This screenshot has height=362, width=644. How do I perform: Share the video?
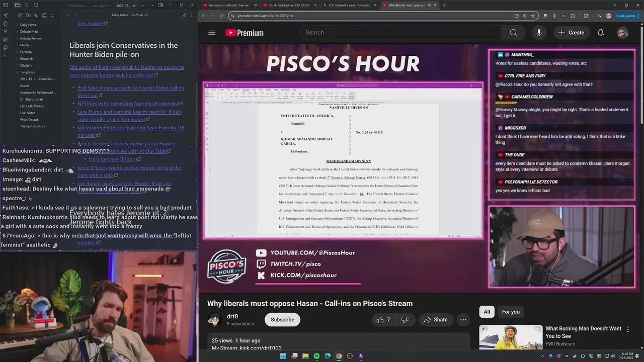click(435, 320)
